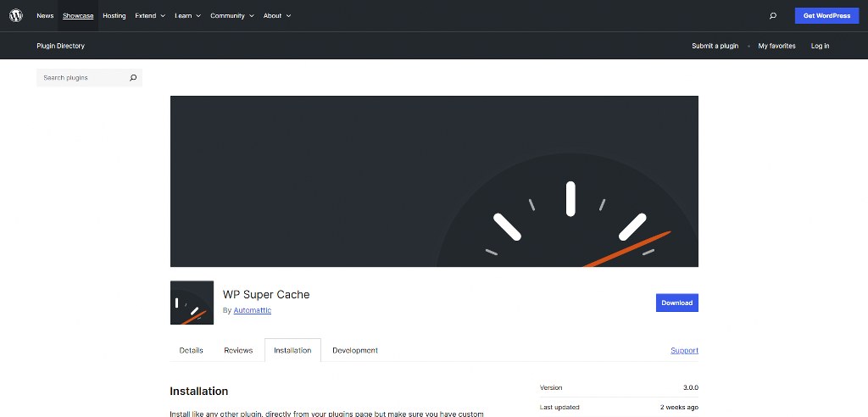The width and height of the screenshot is (868, 417).
Task: Click the WP Super Cache banner image
Action: coord(434,181)
